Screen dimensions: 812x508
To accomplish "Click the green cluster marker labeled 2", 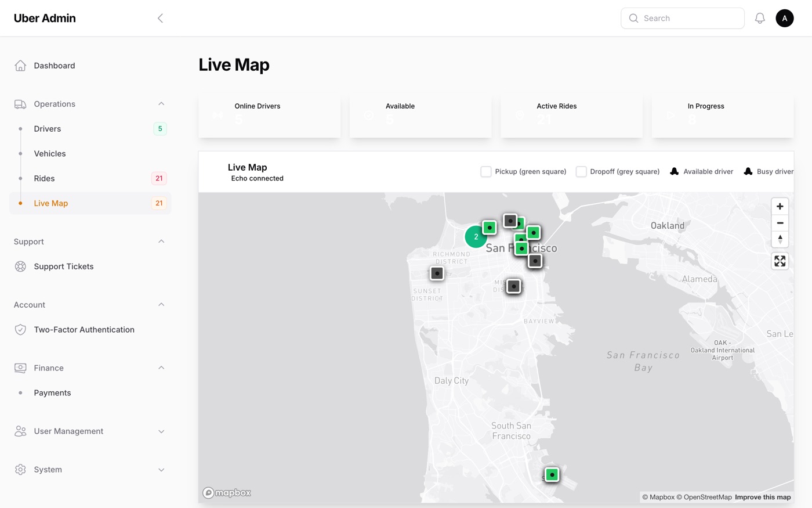I will pyautogui.click(x=476, y=237).
